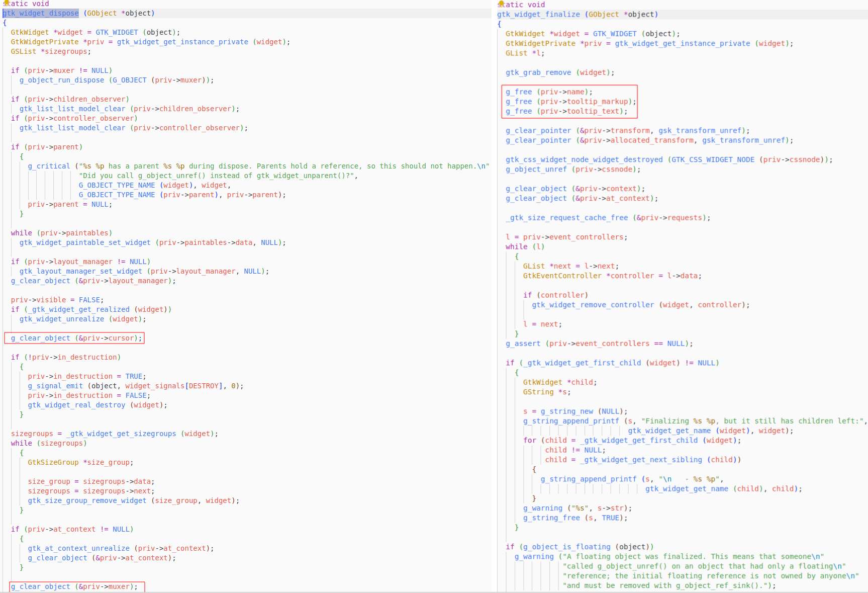This screenshot has height=593, width=868.
Task: Click the g_assert event_controllers line
Action: pos(599,344)
